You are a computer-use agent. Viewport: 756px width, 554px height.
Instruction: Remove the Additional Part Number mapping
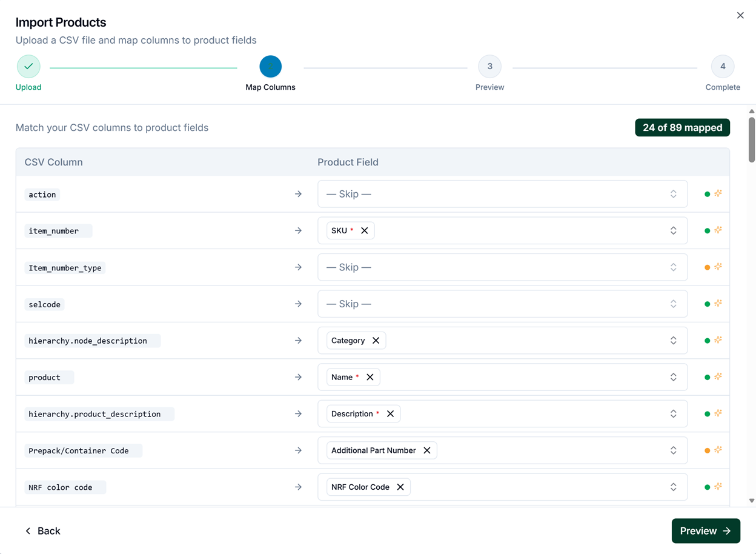click(x=427, y=450)
